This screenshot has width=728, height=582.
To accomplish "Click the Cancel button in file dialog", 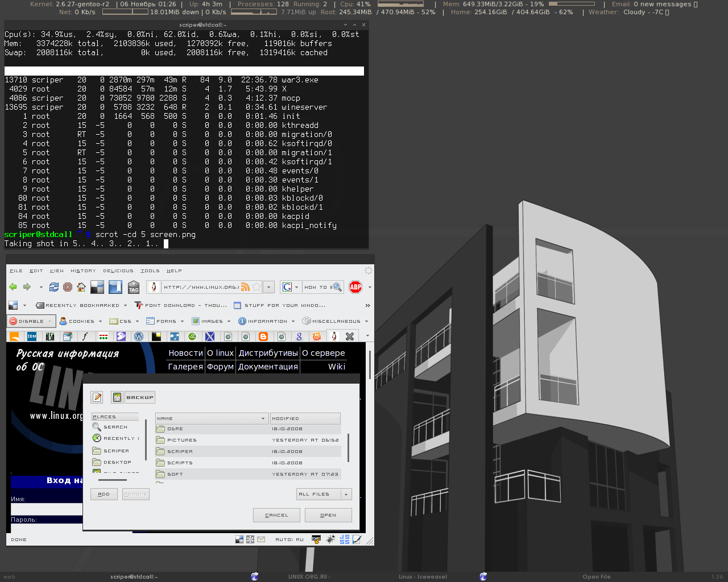I will (x=276, y=515).
